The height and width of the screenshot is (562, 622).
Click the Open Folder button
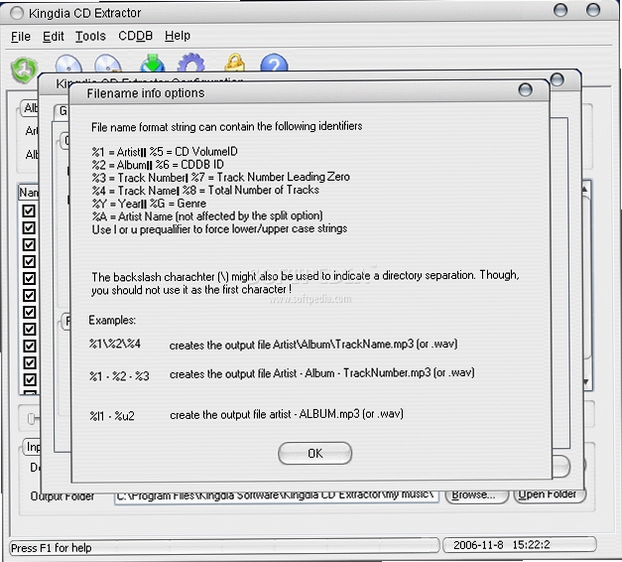[x=550, y=495]
